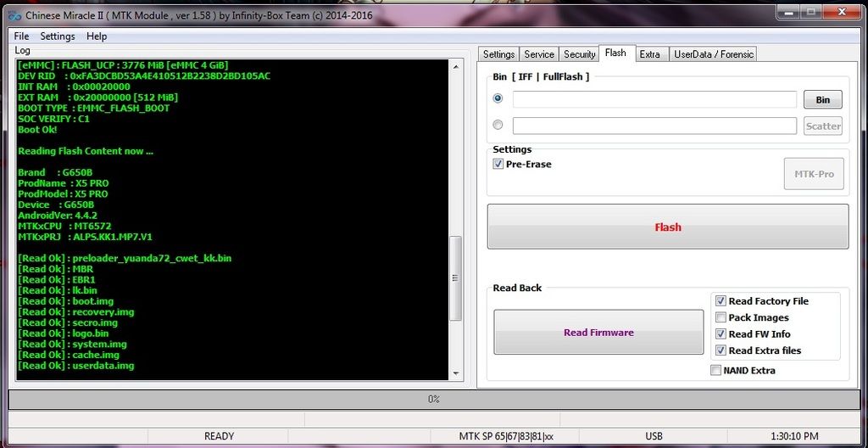
Task: Select the first Bin radio button
Action: pos(498,98)
